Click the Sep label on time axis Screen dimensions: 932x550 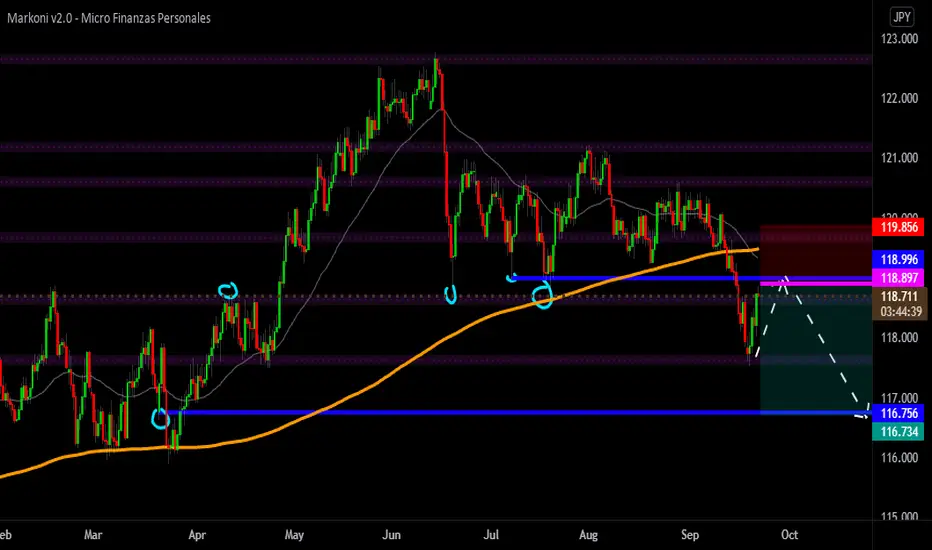(x=689, y=535)
